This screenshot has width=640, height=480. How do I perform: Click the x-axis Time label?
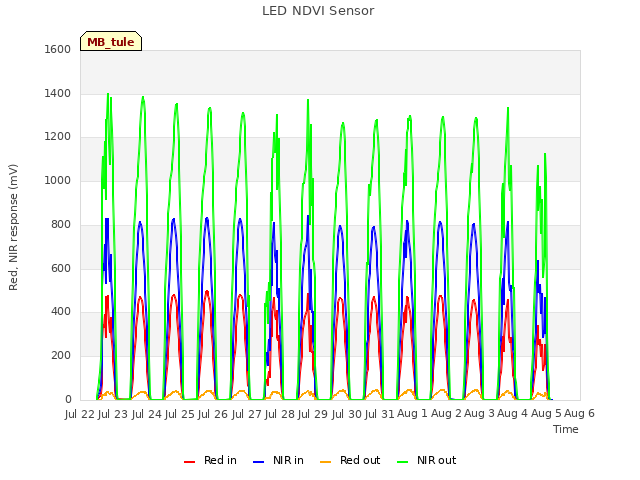(565, 429)
